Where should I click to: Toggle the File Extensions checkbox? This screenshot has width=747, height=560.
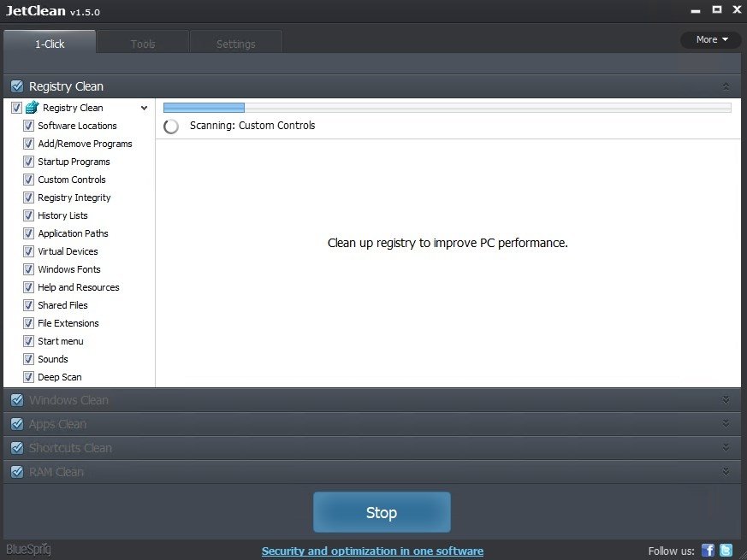point(28,323)
